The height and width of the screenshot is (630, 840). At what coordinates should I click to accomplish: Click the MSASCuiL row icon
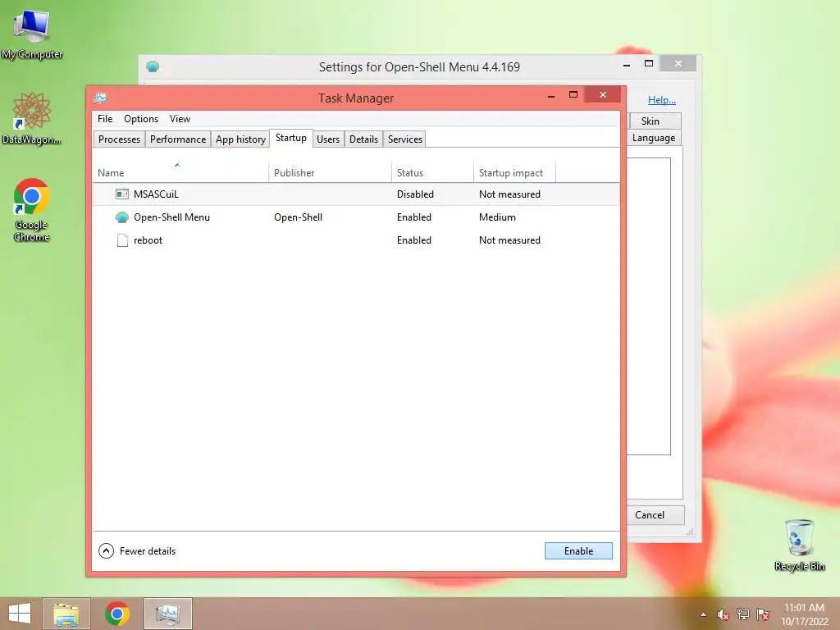122,194
